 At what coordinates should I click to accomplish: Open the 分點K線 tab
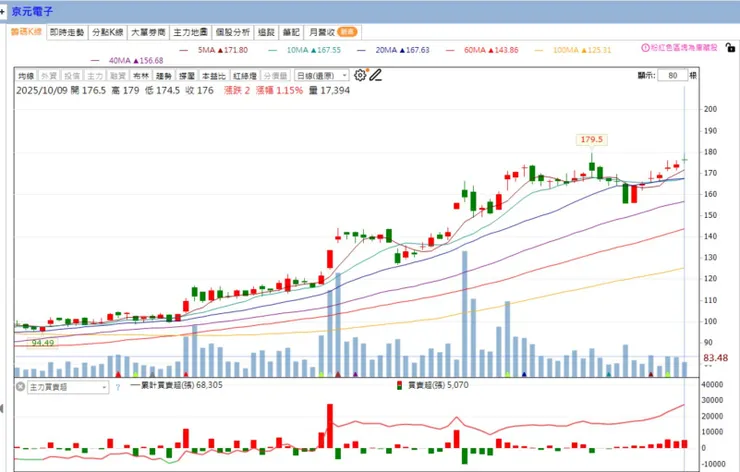click(108, 32)
